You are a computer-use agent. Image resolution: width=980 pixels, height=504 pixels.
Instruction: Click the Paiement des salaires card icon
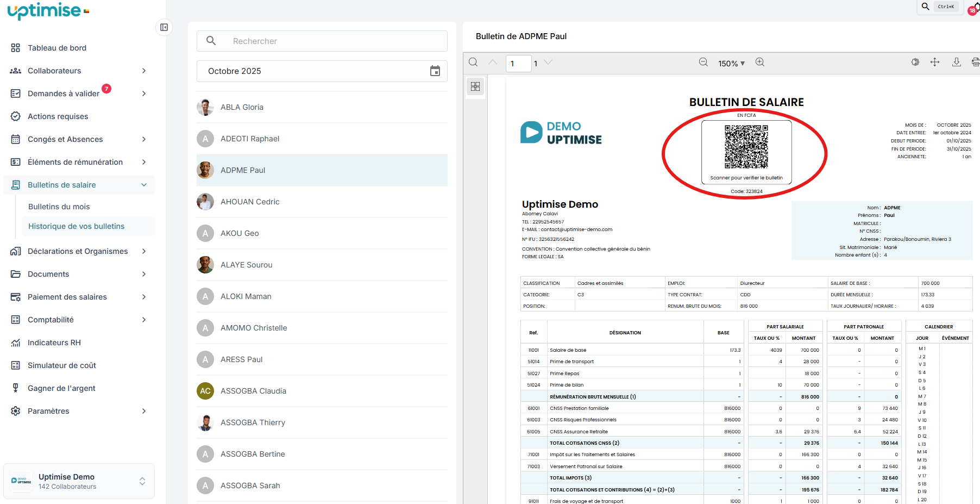(x=16, y=297)
